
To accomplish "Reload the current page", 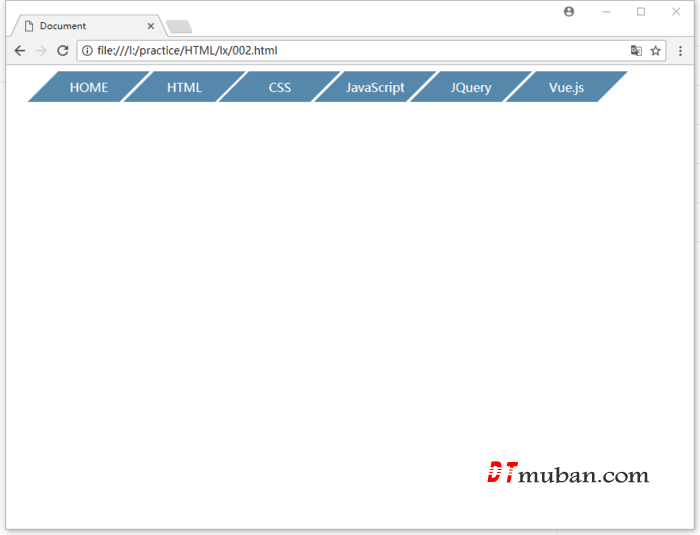I will tap(63, 51).
